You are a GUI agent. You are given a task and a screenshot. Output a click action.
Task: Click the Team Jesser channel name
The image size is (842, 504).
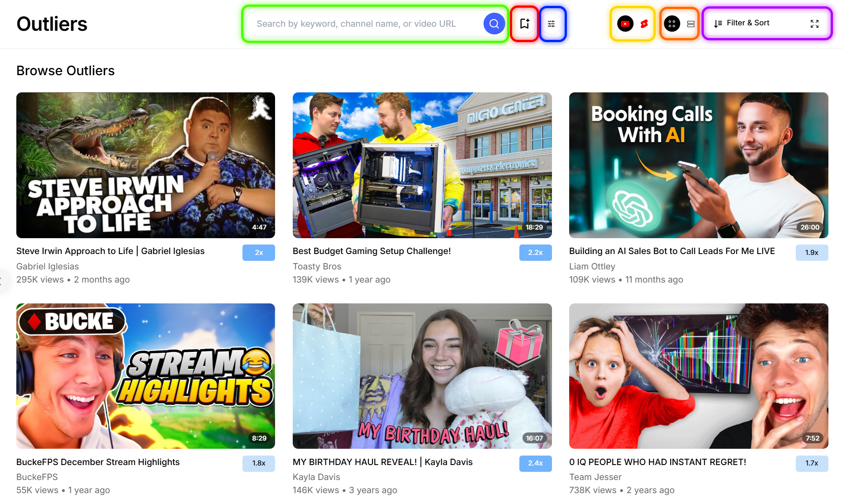[595, 477]
